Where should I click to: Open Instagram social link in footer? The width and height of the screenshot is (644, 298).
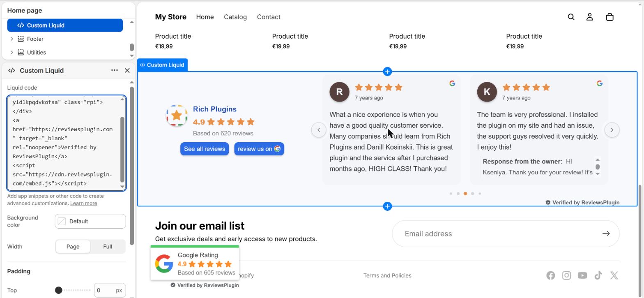(567, 275)
